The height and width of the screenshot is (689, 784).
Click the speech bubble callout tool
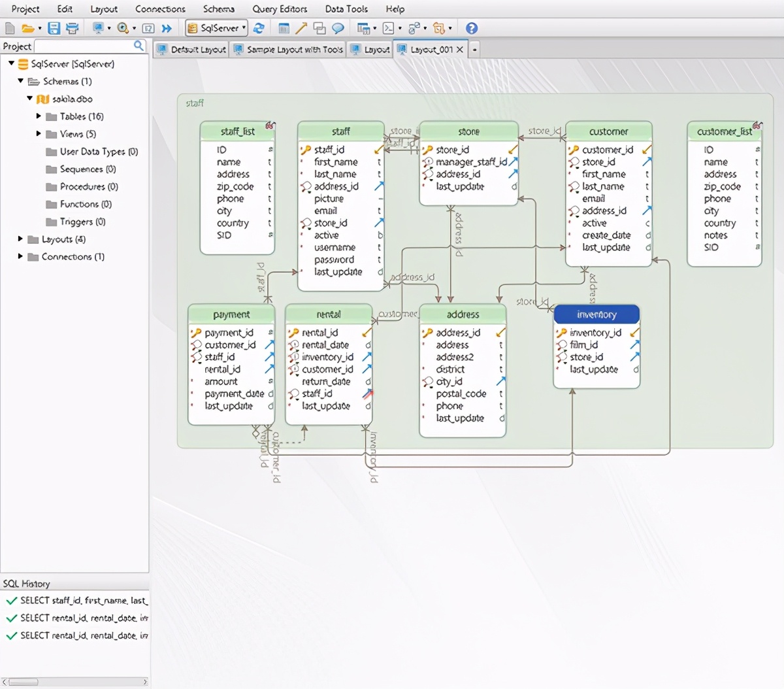338,28
